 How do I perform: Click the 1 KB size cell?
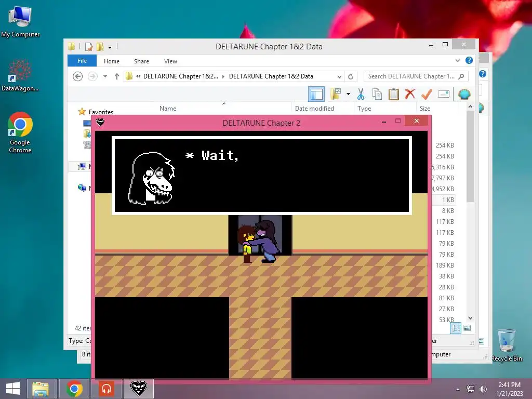[447, 200]
